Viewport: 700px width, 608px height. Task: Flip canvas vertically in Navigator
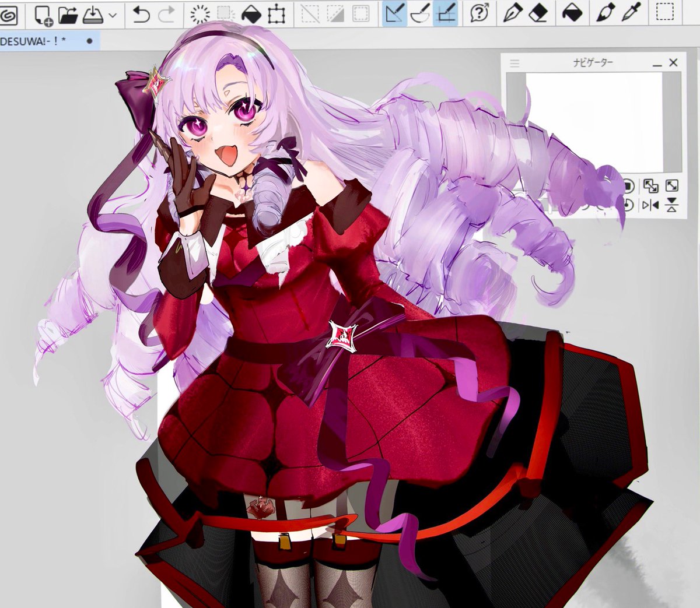point(671,205)
